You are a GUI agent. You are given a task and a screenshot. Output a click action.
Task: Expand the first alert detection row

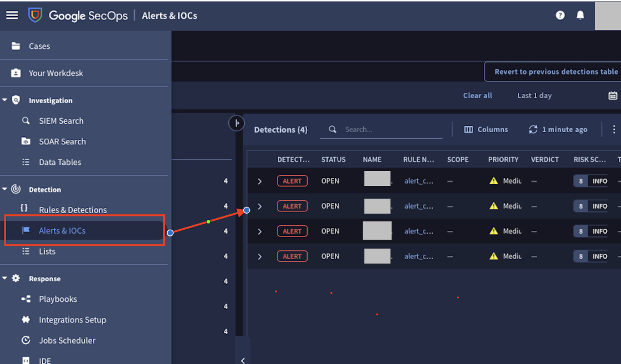[259, 181]
